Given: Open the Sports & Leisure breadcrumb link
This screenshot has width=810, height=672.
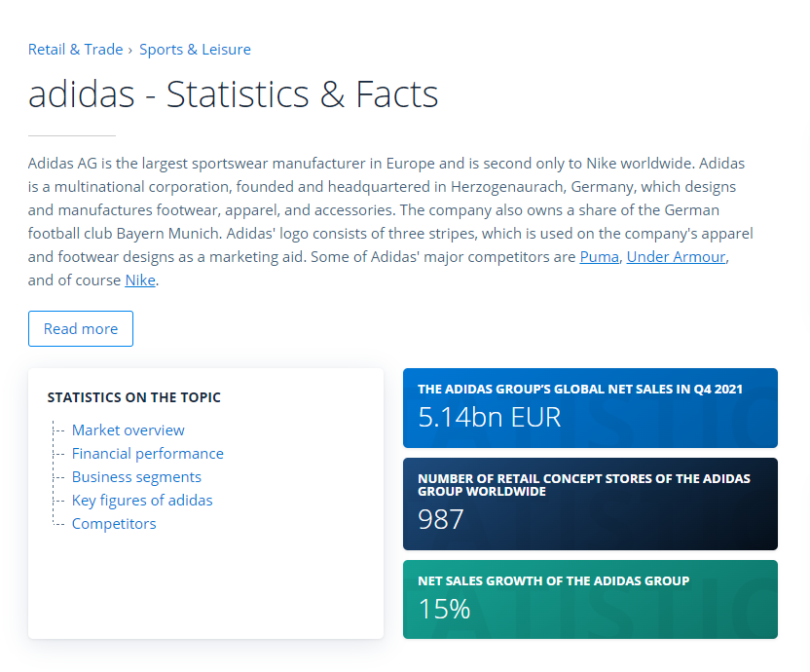Looking at the screenshot, I should pos(195,50).
